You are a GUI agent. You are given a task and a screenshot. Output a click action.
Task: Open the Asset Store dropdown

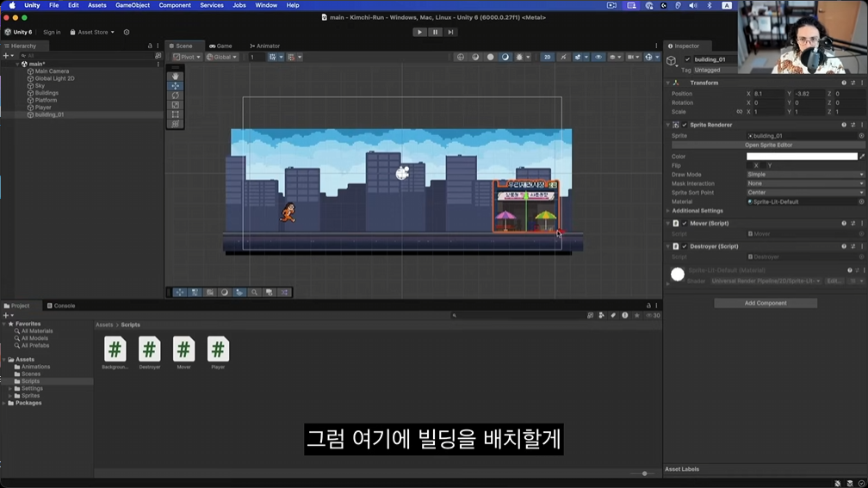92,32
